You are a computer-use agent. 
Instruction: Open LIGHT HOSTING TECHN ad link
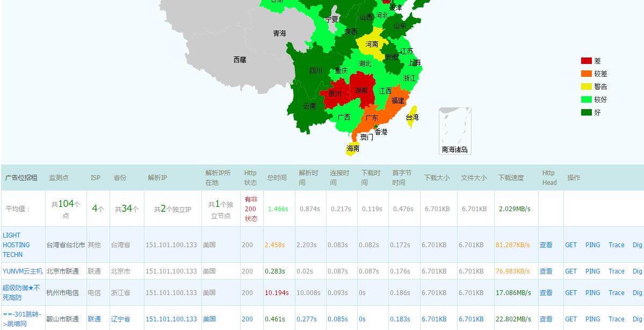17,245
